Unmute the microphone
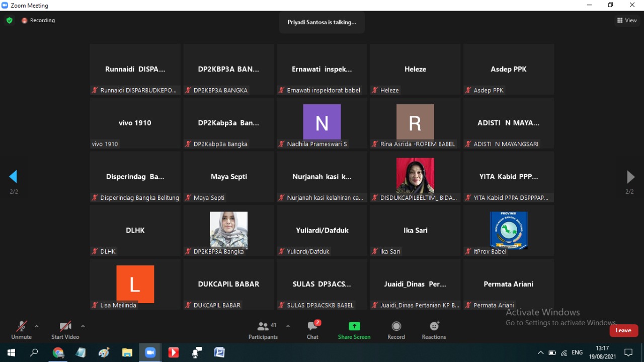The height and width of the screenshot is (362, 644). point(21,330)
